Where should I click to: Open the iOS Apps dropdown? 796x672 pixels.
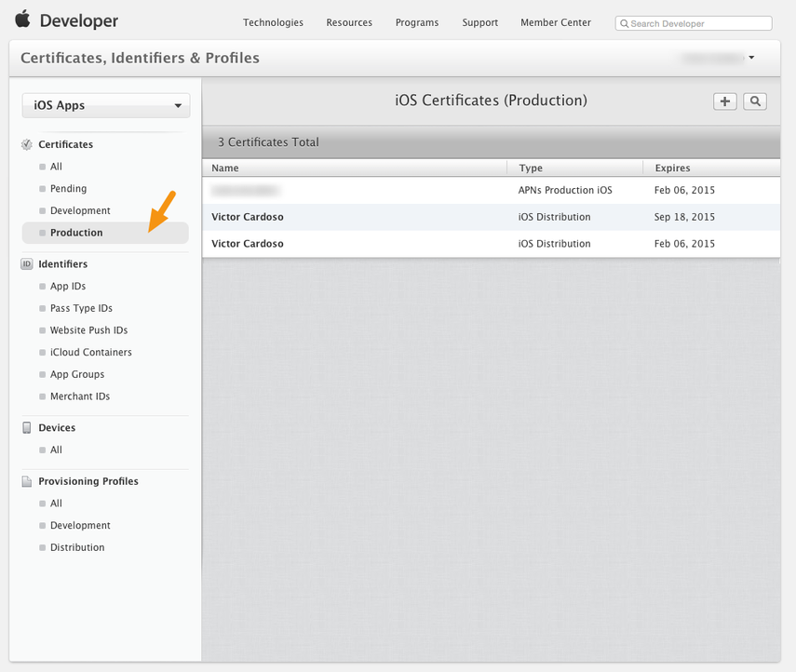pyautogui.click(x=105, y=105)
